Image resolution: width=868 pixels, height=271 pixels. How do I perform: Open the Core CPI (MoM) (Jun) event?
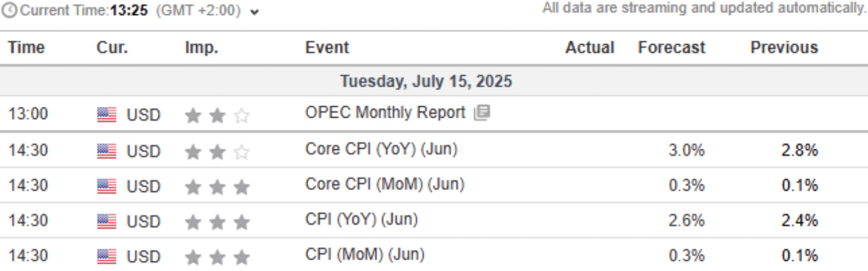pos(384,185)
